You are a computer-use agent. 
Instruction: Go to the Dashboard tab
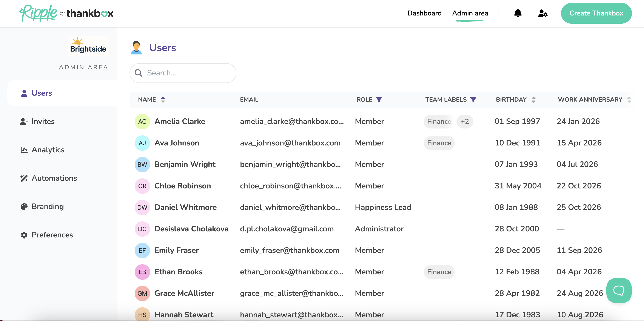tap(424, 13)
